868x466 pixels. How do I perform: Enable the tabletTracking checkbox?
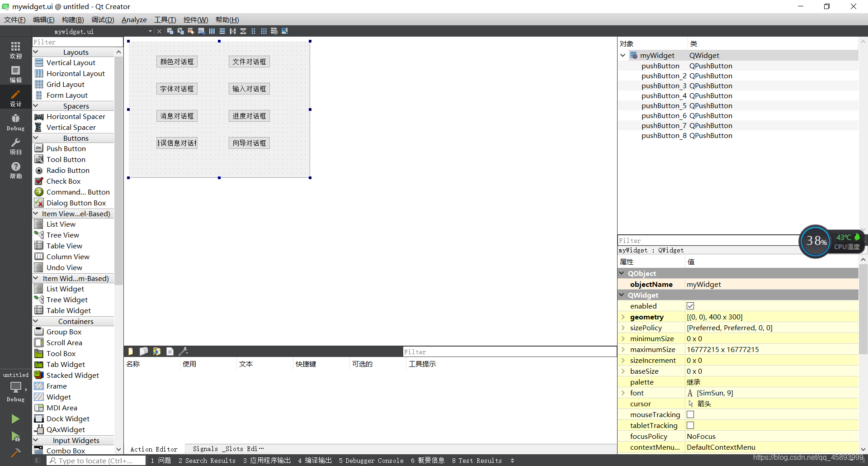coord(690,426)
